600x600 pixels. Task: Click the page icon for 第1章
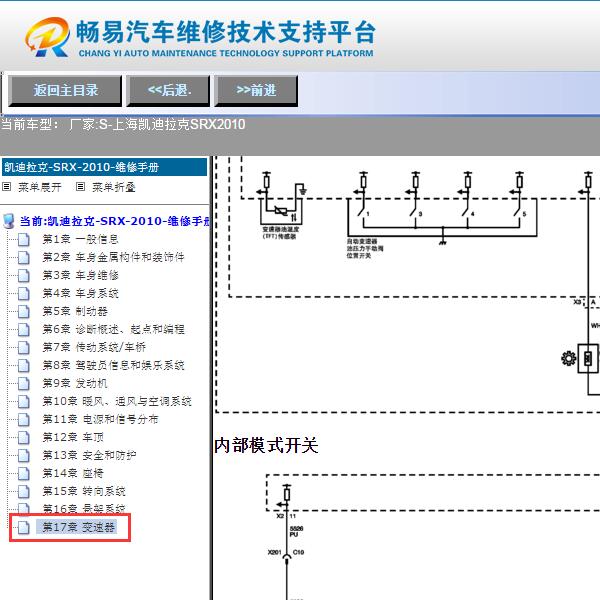point(24,240)
